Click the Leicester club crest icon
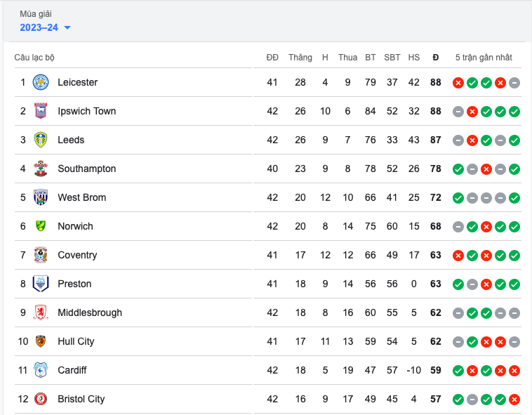The height and width of the screenshot is (415, 532). (x=41, y=82)
